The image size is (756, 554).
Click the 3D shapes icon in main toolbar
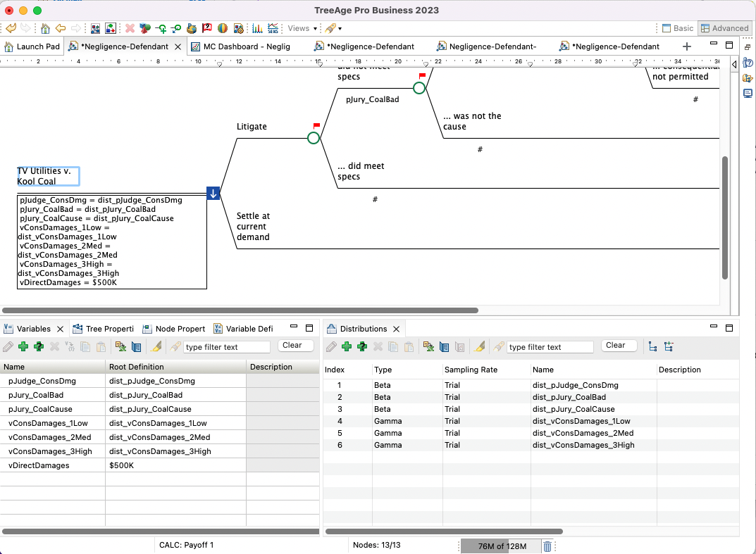pos(144,28)
